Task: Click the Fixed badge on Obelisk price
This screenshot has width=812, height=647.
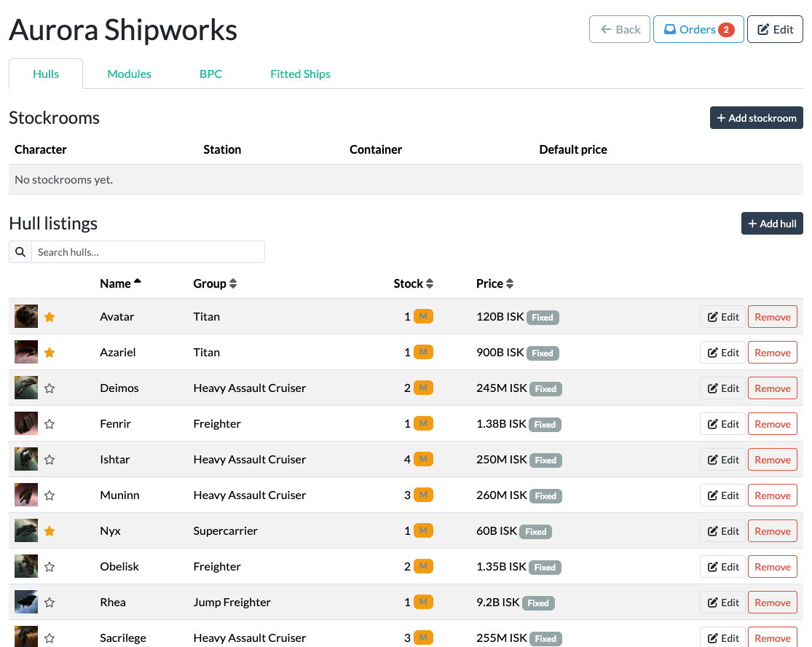Action: click(545, 568)
